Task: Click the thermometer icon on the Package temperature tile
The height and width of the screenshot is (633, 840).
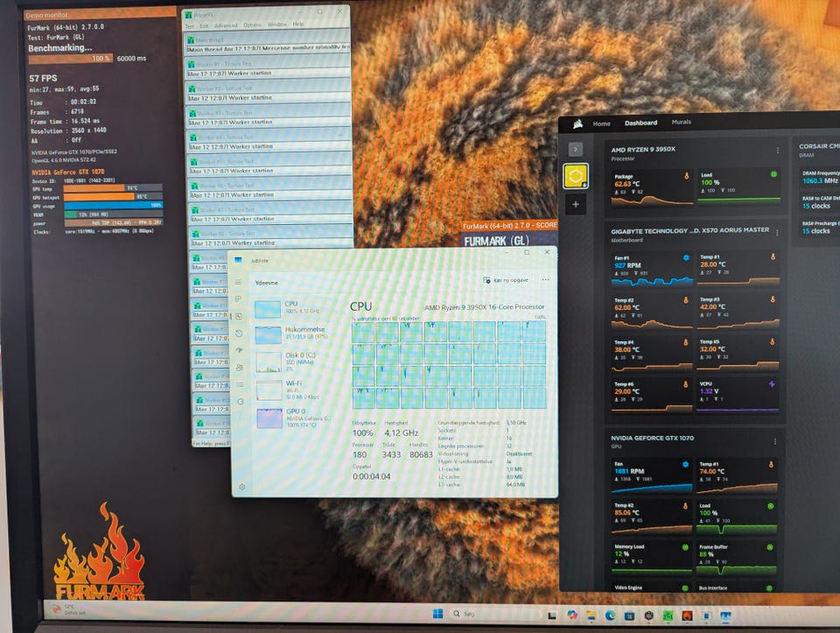Action: [686, 175]
